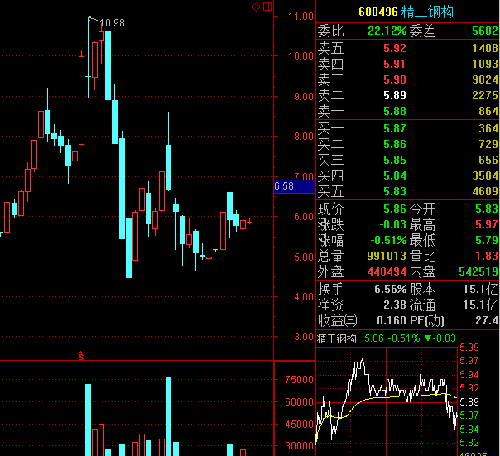Viewport: 500px width, 456px height.
Task: Click the sell-five price 5.92 row
Action: [407, 48]
